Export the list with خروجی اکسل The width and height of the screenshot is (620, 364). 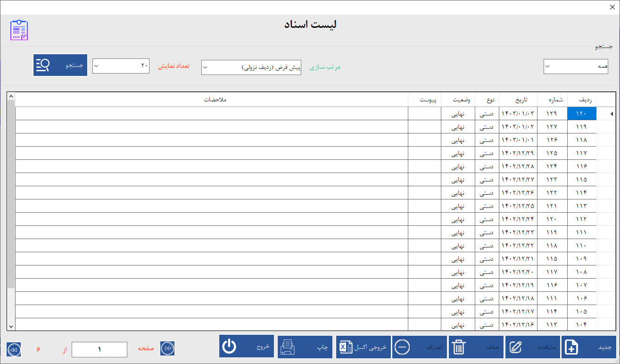click(363, 347)
